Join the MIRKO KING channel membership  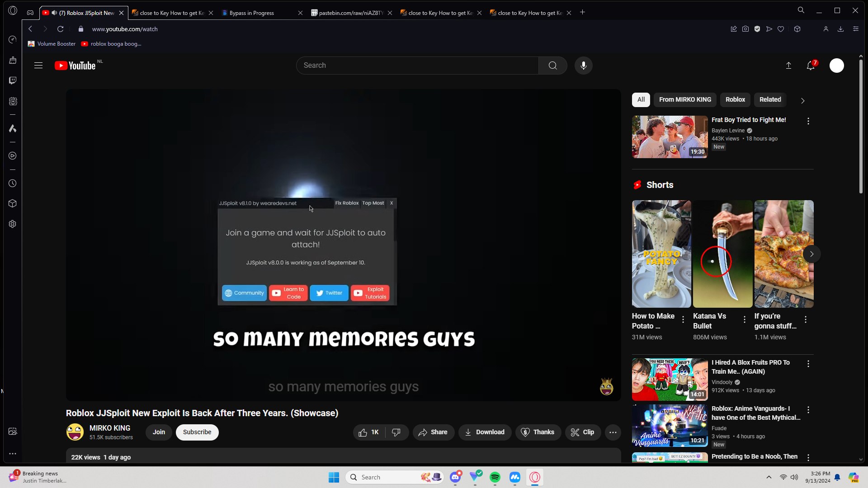(x=159, y=432)
